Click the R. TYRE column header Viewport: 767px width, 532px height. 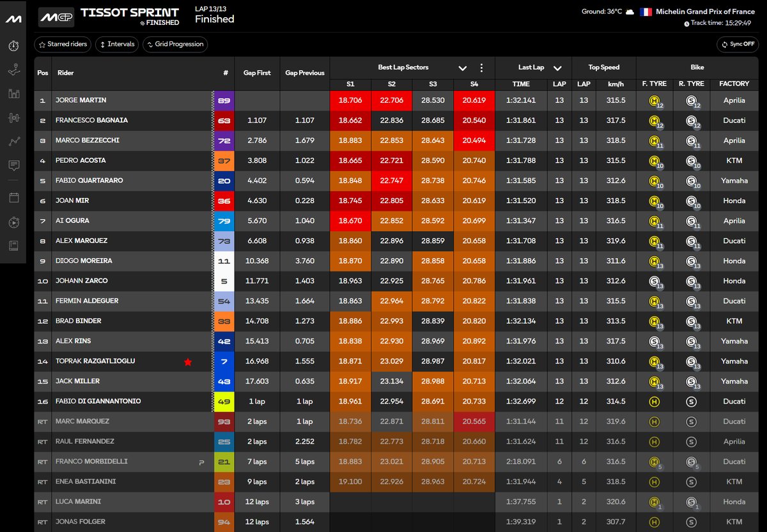pos(691,84)
